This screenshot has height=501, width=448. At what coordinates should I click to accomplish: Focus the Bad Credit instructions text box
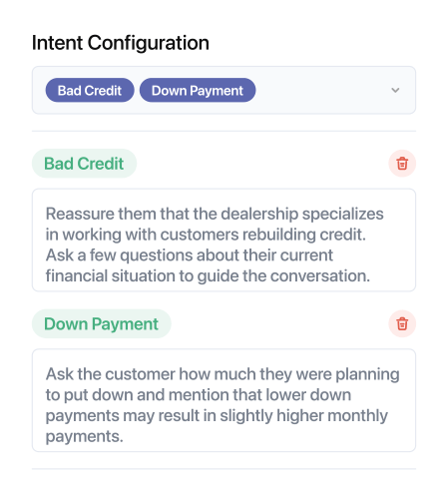coord(224,241)
